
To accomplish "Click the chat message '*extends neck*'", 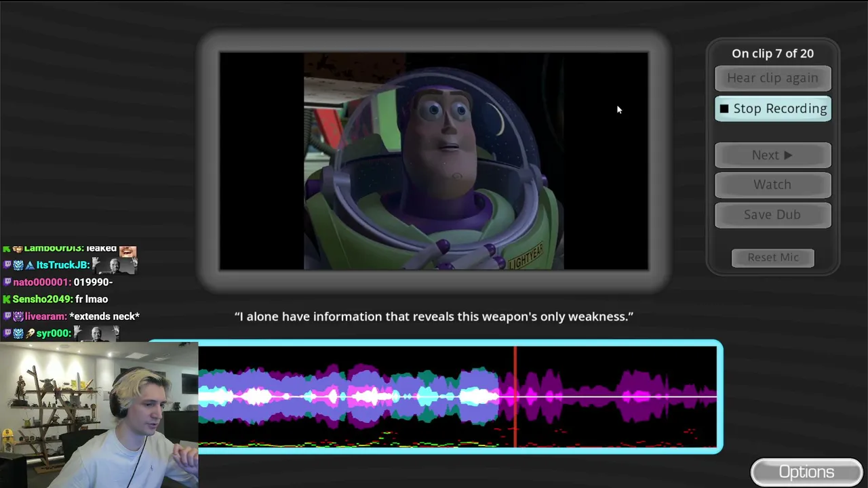I will [x=104, y=317].
